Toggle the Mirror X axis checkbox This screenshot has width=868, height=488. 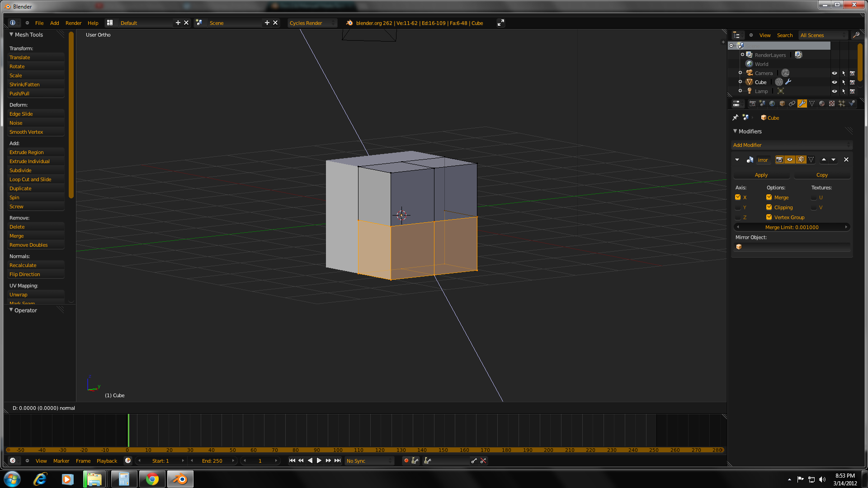[738, 197]
